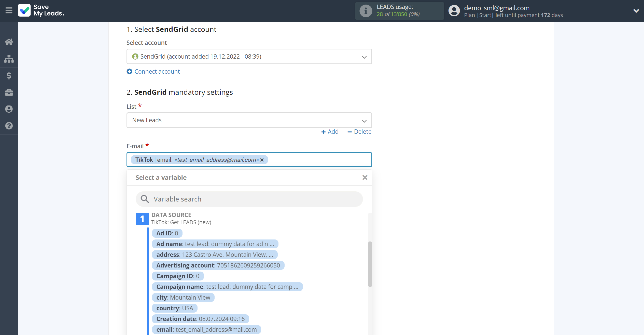Select the Advertising account variable

(x=218, y=265)
